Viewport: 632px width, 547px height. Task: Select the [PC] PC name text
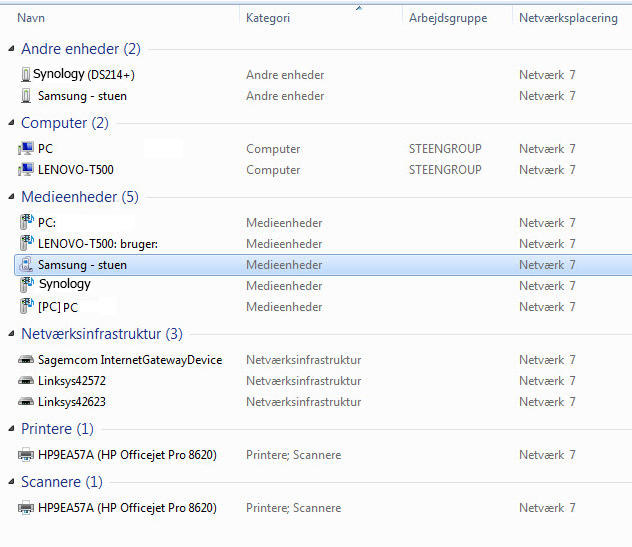coord(58,307)
